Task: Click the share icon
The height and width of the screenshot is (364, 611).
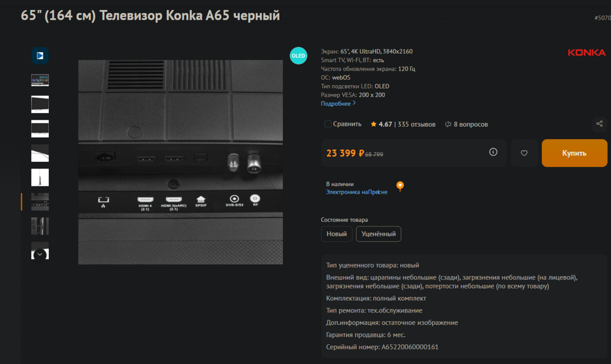Action: click(x=599, y=124)
